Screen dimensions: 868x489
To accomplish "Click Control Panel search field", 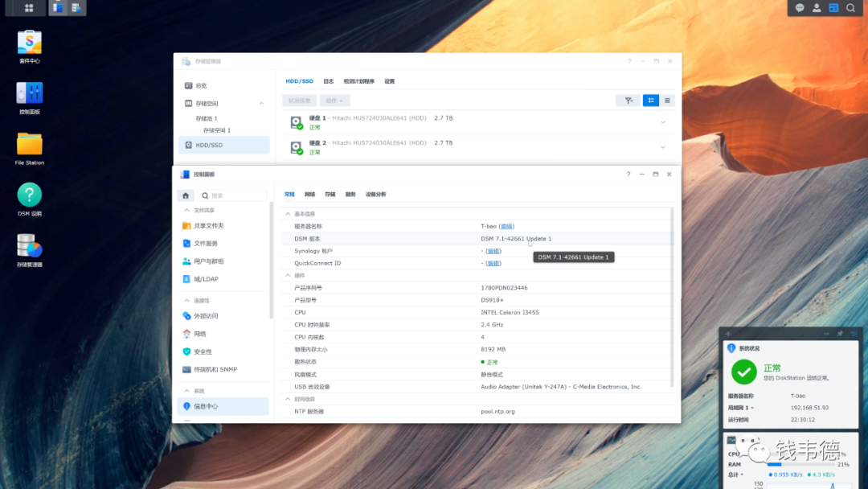I will click(x=232, y=195).
